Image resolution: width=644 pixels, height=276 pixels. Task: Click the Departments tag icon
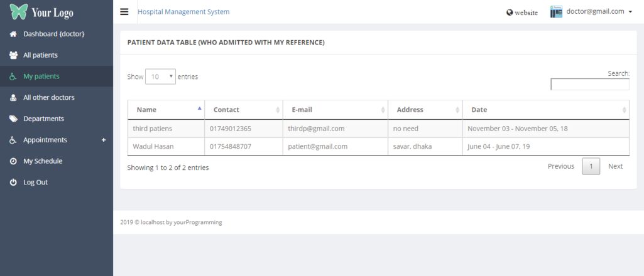[x=13, y=119]
